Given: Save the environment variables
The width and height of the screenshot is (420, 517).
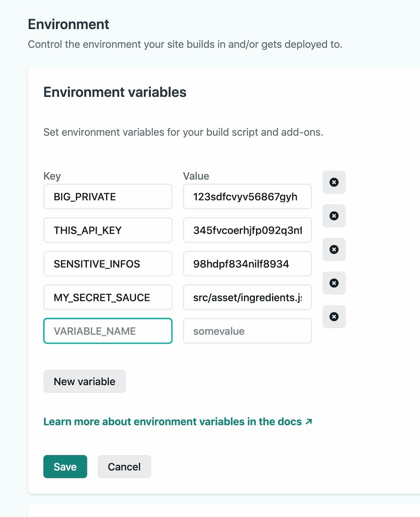Looking at the screenshot, I should (x=65, y=466).
